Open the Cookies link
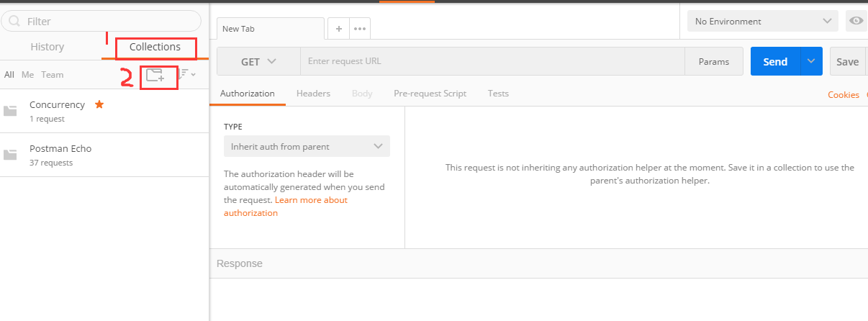Viewport: 868px width, 321px height. point(844,95)
